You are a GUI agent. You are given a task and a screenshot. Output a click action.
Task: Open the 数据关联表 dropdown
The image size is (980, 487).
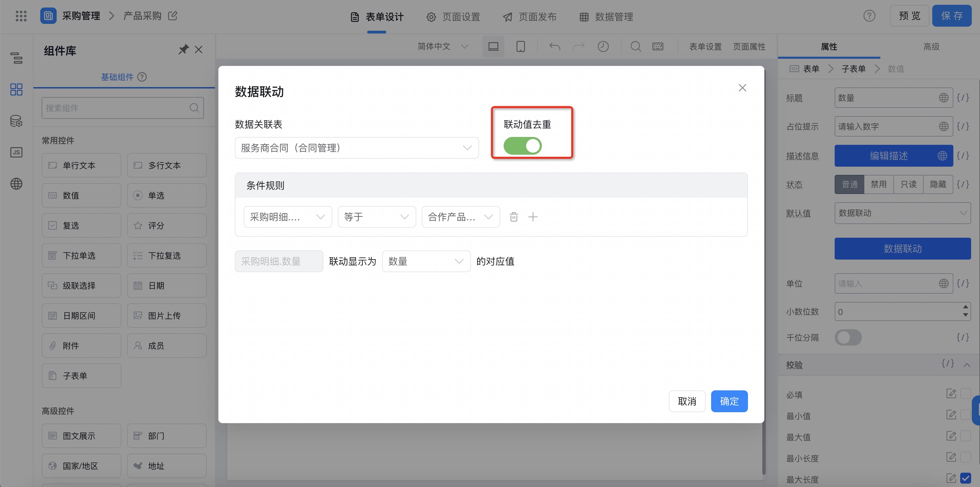pos(357,148)
